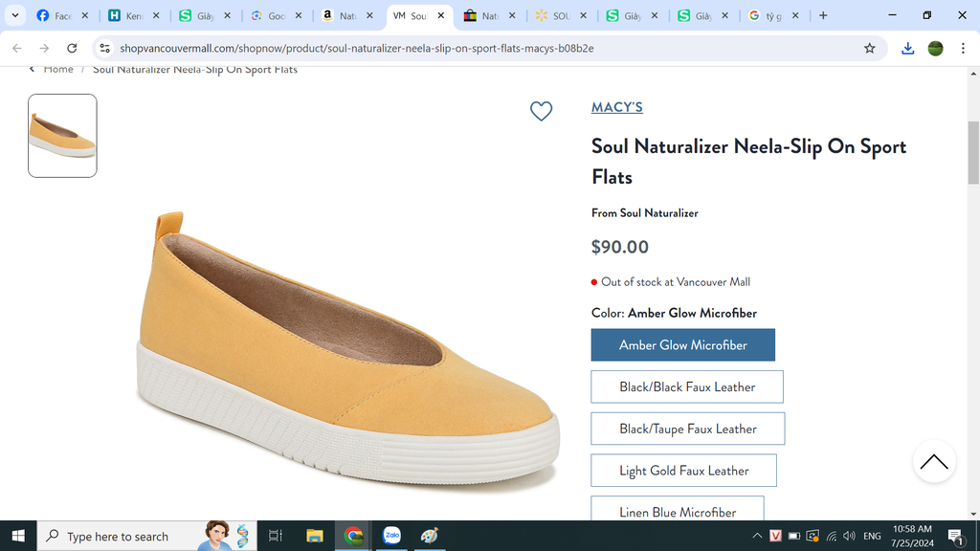Show hidden system tray icons
The height and width of the screenshot is (551, 980).
[757, 536]
